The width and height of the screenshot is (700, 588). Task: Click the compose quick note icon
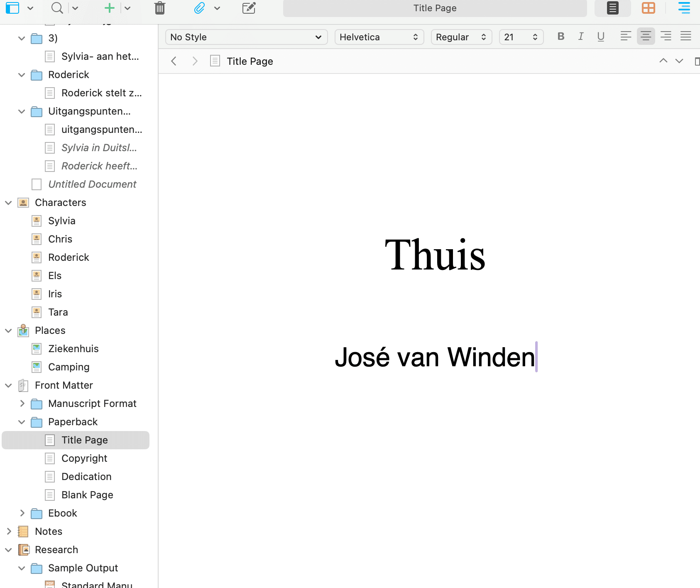click(249, 8)
